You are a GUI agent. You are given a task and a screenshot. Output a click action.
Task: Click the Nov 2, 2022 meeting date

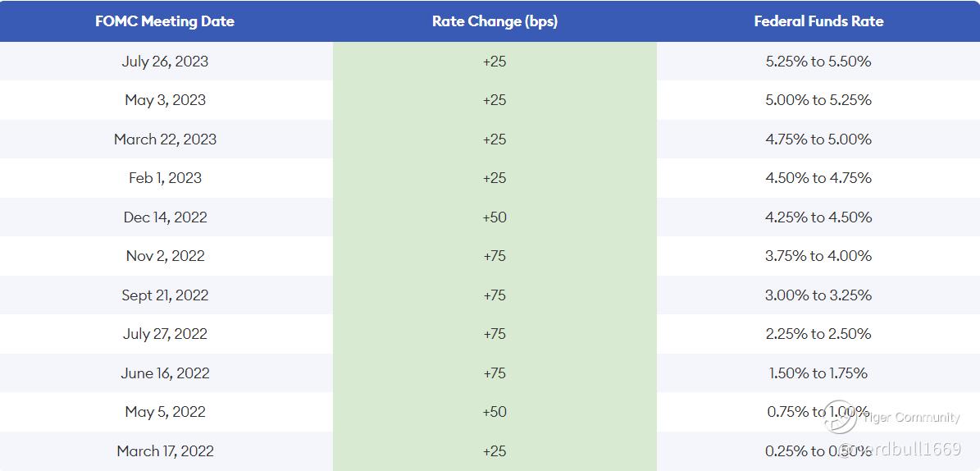pos(165,256)
